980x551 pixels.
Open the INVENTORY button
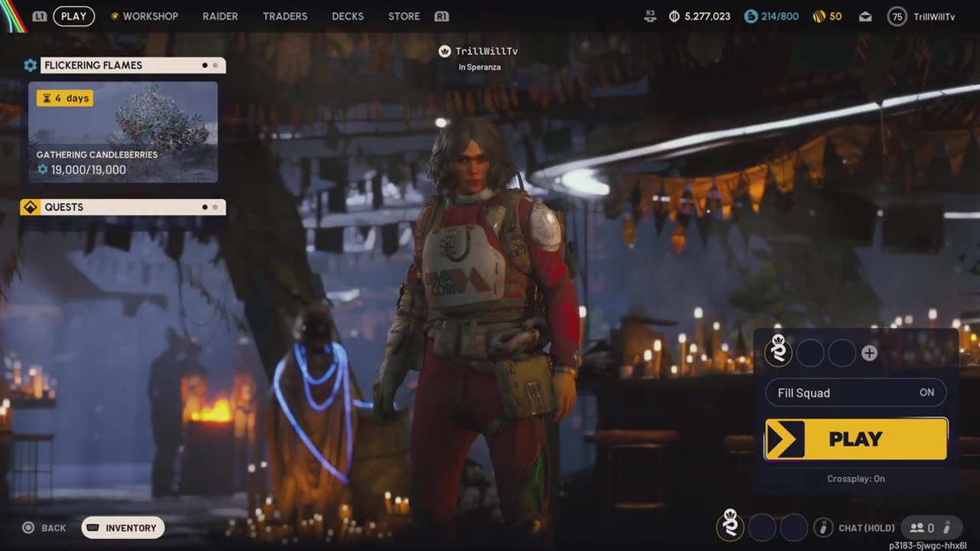tap(122, 527)
